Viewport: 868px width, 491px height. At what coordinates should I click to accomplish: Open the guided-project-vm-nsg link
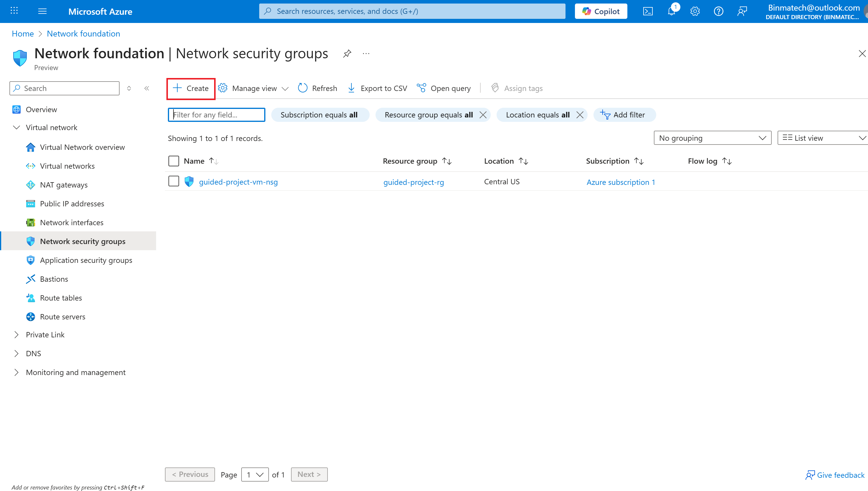pos(238,182)
